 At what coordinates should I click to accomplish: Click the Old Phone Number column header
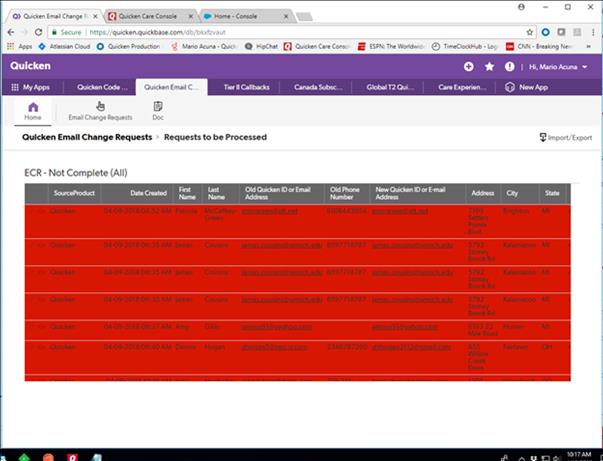(343, 192)
